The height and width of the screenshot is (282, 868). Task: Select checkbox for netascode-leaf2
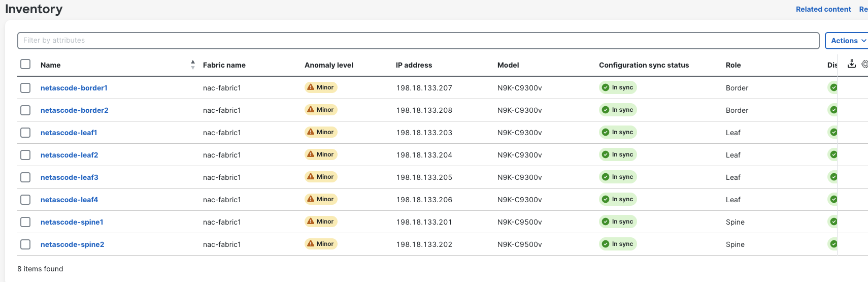pyautogui.click(x=25, y=155)
